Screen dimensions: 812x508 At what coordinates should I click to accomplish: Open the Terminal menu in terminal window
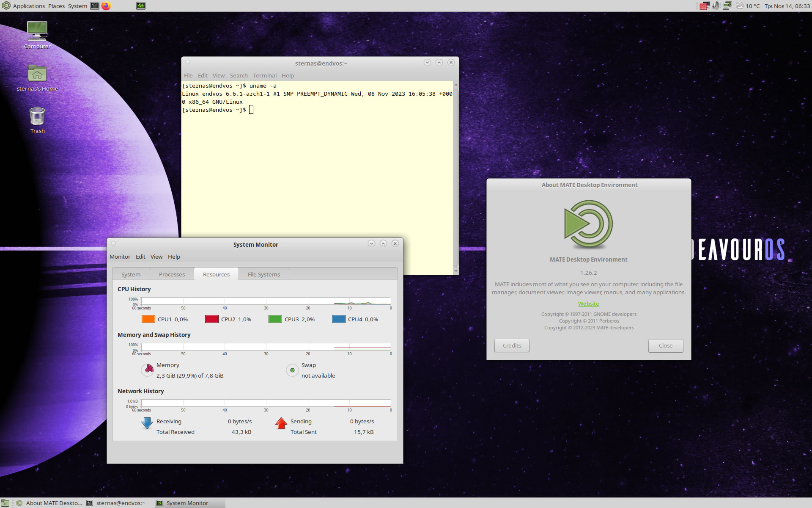point(265,75)
